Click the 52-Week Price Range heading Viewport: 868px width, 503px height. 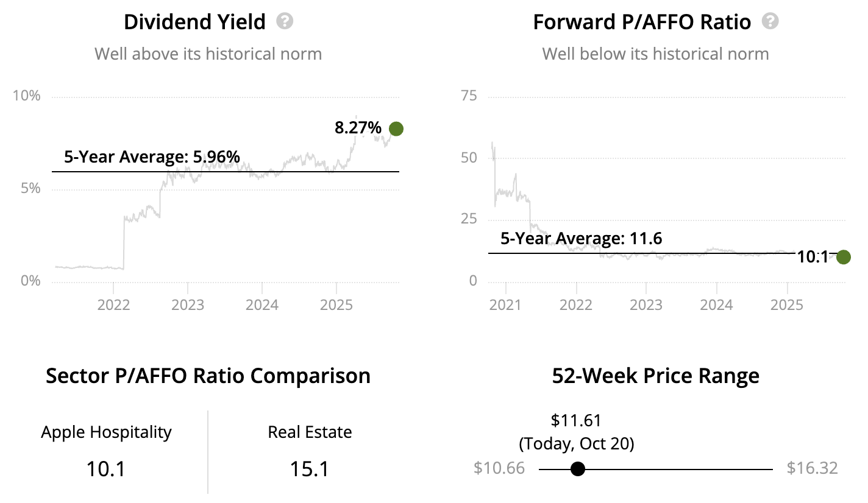(x=655, y=376)
